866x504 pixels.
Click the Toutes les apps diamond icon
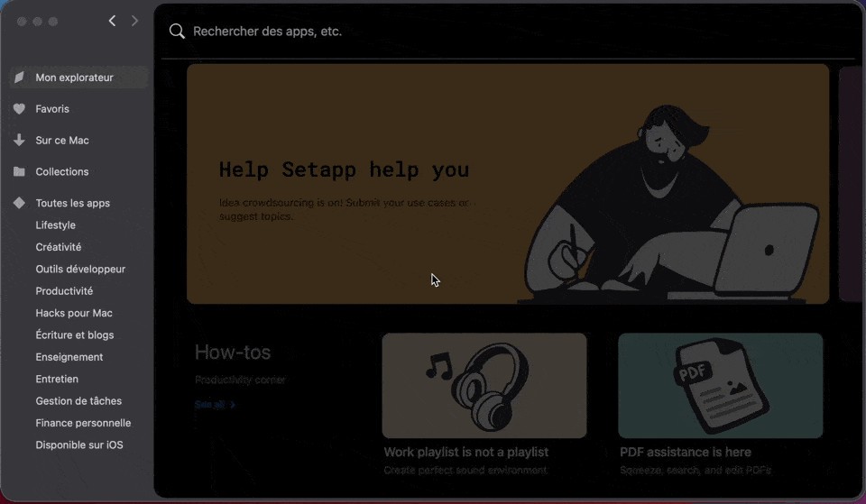[x=19, y=203]
